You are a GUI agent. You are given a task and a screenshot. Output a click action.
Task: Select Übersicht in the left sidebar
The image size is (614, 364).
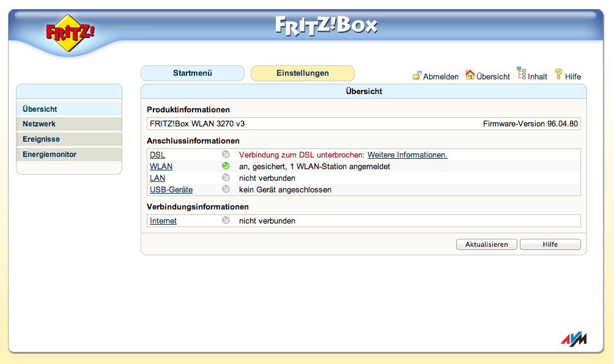(69, 109)
